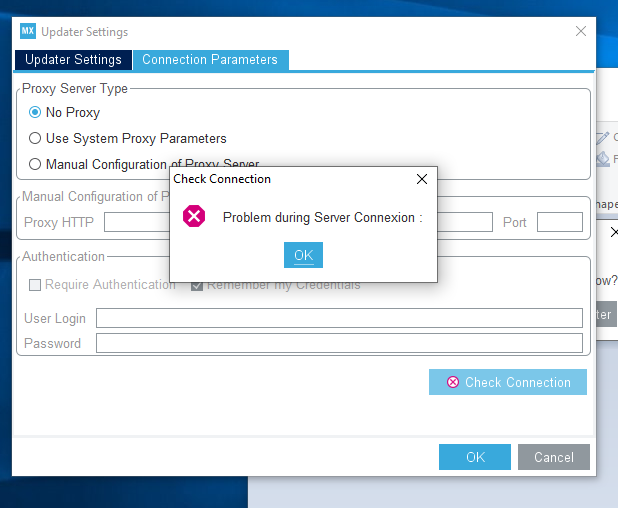This screenshot has width=618, height=508.
Task: Click the pencil icon in background window
Action: [603, 138]
